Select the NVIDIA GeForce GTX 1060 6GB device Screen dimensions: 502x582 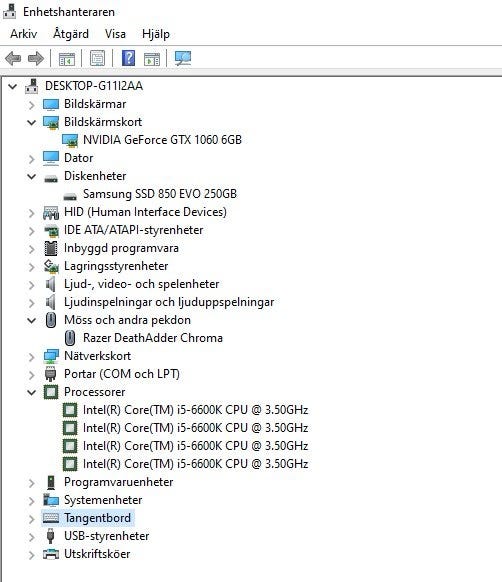click(162, 140)
